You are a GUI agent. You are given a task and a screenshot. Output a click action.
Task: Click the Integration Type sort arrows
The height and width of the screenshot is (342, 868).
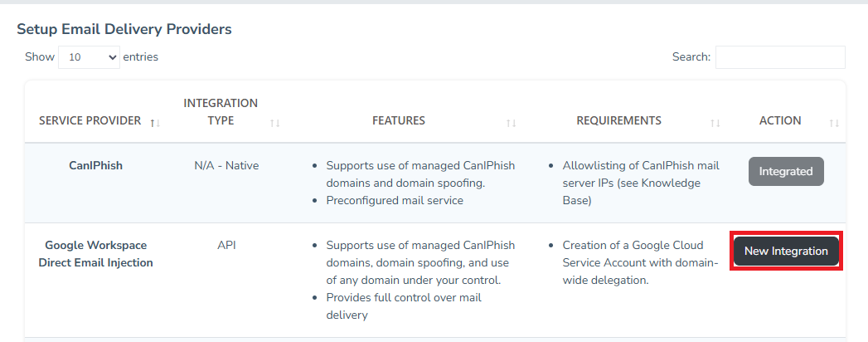pos(275,123)
